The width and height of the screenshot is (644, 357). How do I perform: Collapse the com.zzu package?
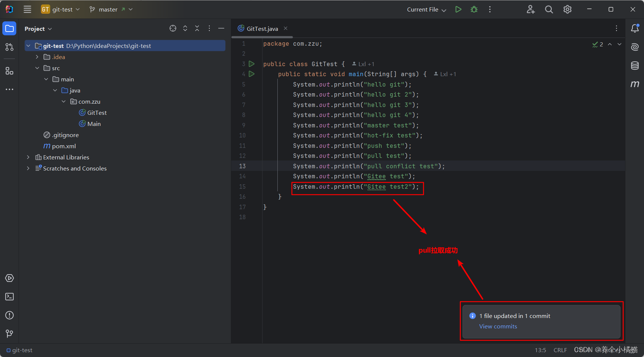click(64, 101)
